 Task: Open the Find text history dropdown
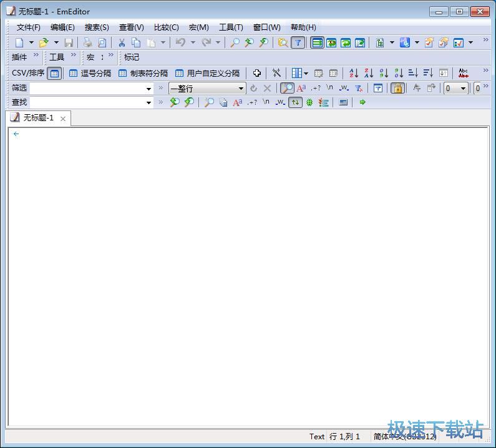point(148,102)
